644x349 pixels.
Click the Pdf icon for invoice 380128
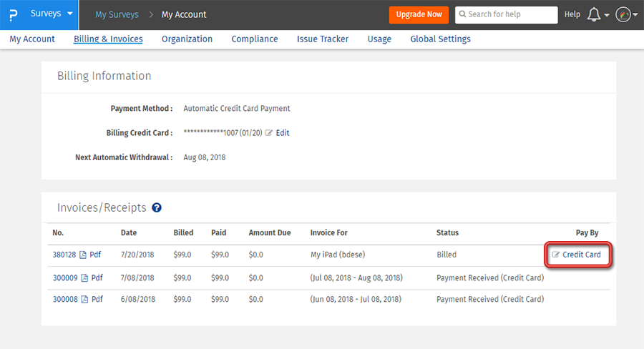[83, 255]
